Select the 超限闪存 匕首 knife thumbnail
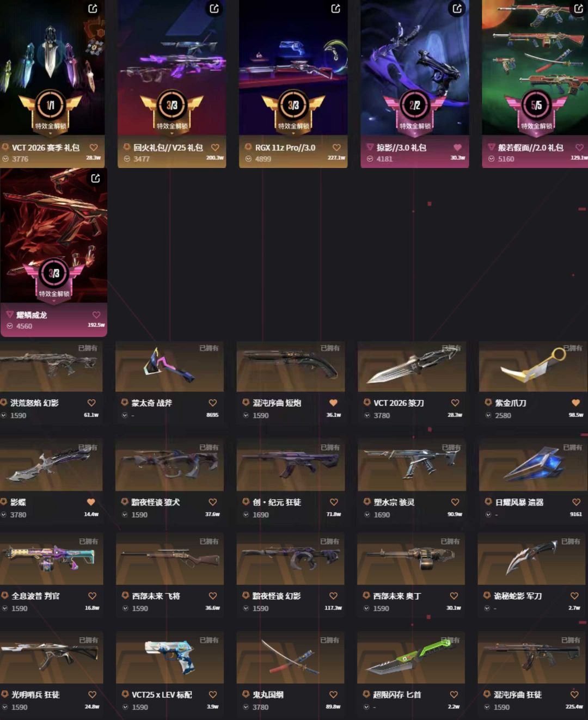Screen dimensions: 588x720 coord(411,658)
